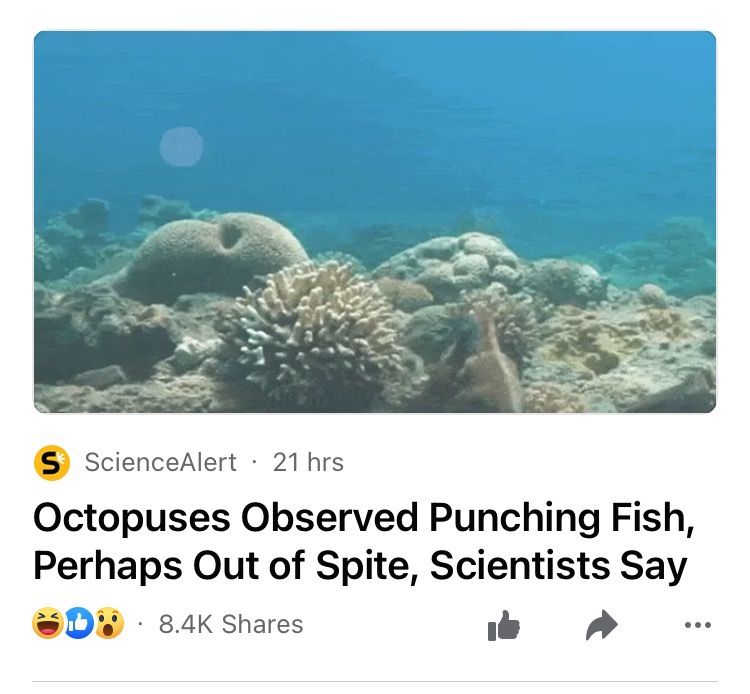Click the 8.4K Shares count
This screenshot has width=750, height=694.
tap(231, 624)
